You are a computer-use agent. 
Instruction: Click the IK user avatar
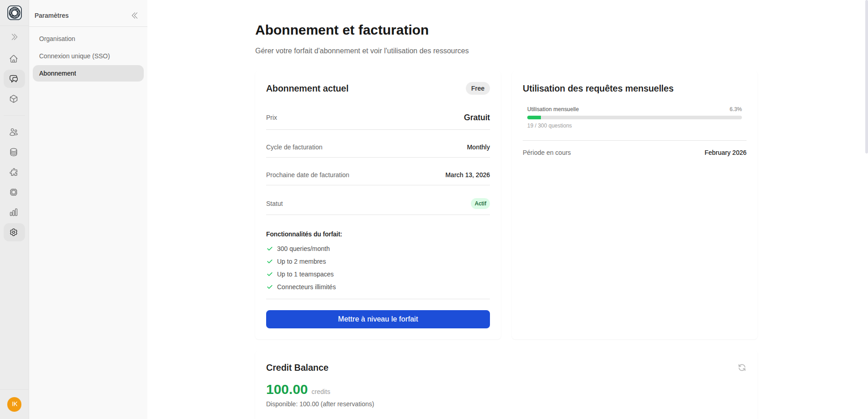[15, 404]
